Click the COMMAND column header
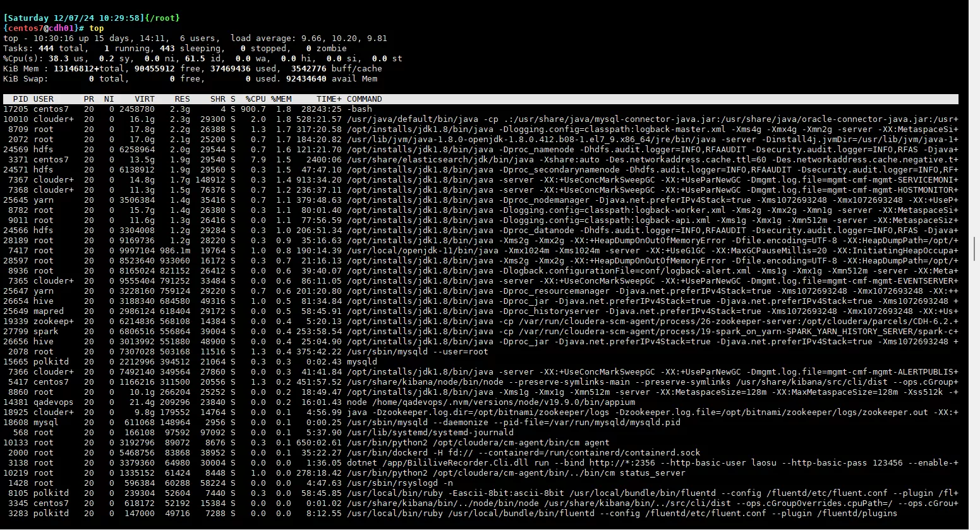Viewport: 980px width, 530px height. click(365, 99)
